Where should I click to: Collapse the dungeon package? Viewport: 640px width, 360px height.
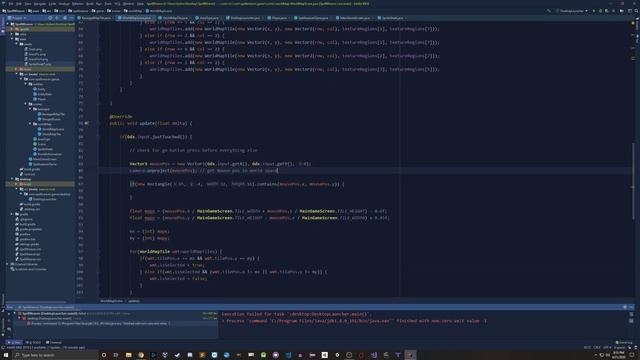[x=30, y=109]
